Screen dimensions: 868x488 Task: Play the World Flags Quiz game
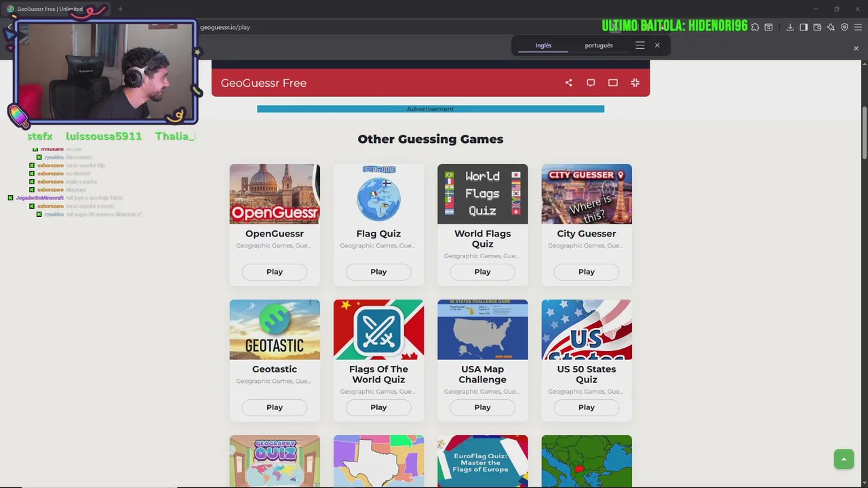click(x=483, y=272)
